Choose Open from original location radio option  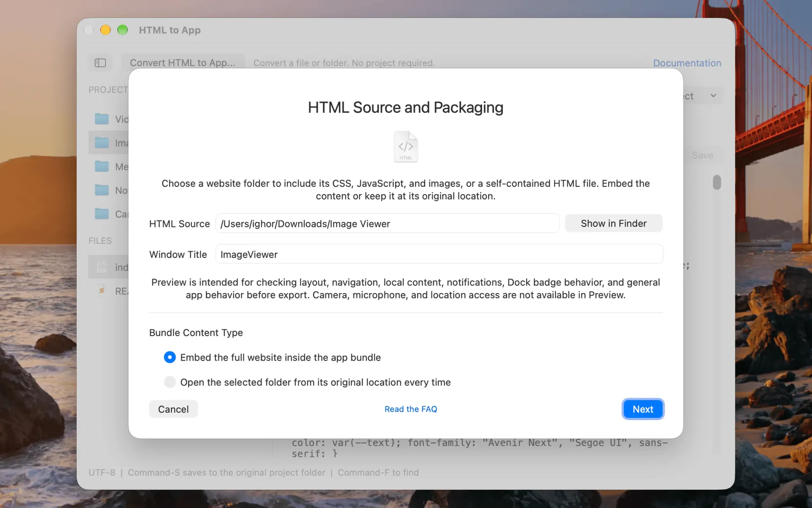coord(170,382)
